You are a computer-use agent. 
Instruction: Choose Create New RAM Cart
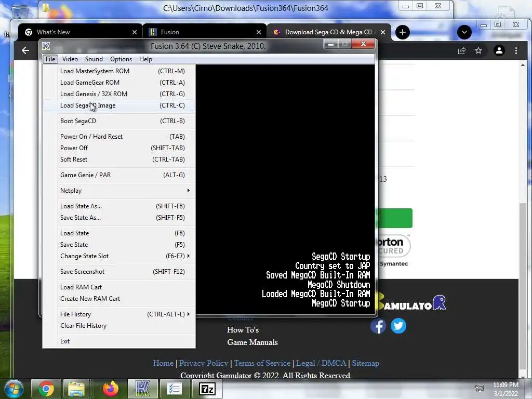119,299
